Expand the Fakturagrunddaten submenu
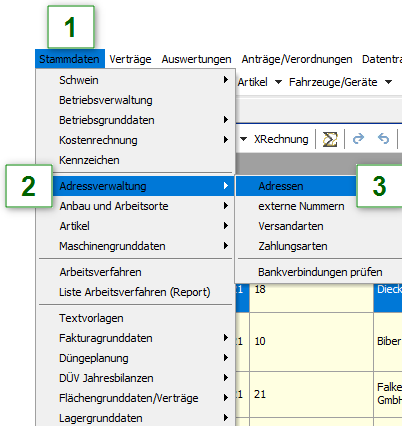The height and width of the screenshot is (426, 402). (136, 338)
